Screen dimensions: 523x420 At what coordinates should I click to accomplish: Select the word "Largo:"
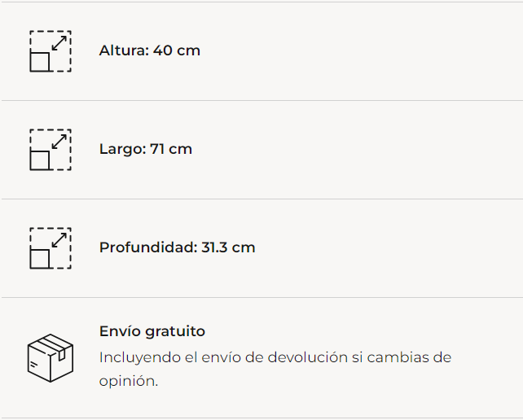click(x=122, y=149)
